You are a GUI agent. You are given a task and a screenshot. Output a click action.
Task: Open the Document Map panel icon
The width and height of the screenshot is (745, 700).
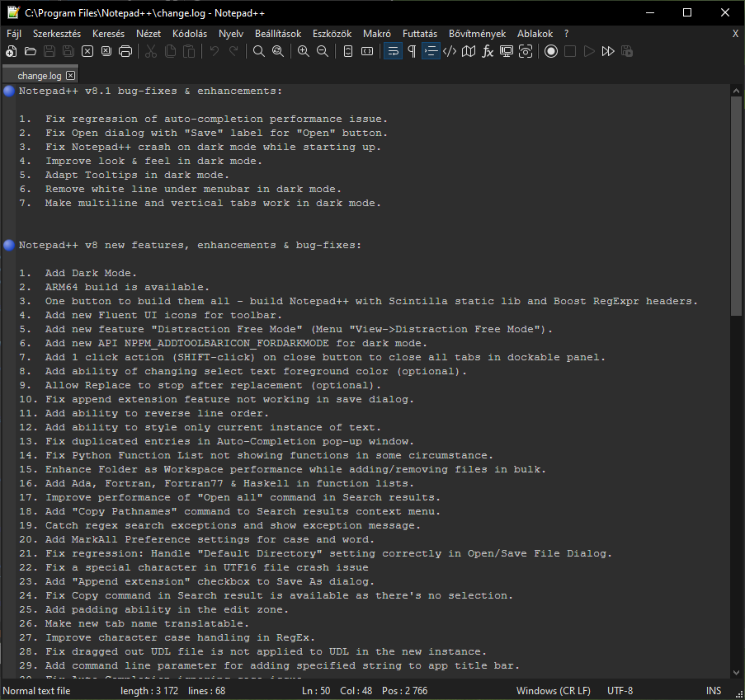[x=469, y=51]
